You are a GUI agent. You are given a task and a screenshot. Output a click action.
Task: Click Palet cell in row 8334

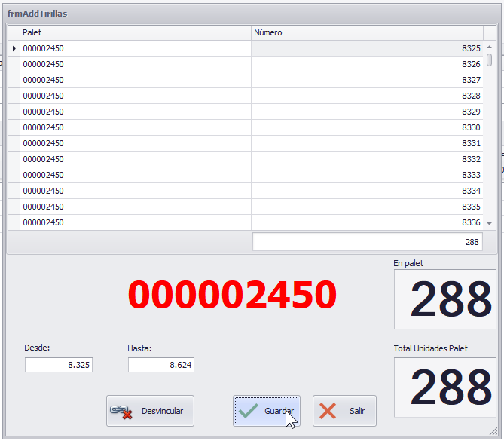pos(136,191)
